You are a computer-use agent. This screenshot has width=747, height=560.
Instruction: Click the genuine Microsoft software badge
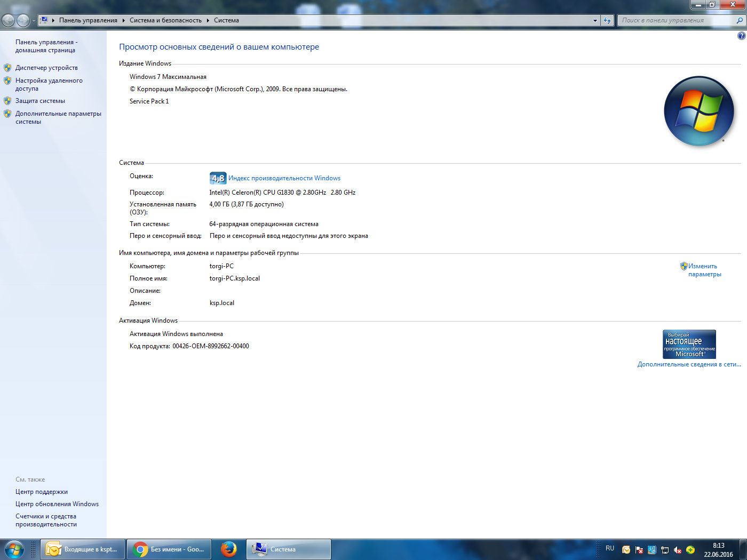689,344
